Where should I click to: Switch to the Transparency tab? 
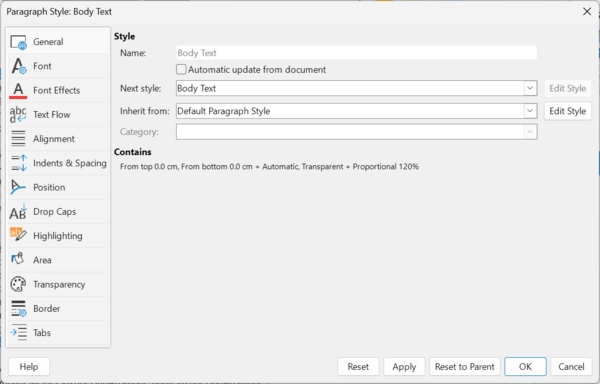click(59, 284)
